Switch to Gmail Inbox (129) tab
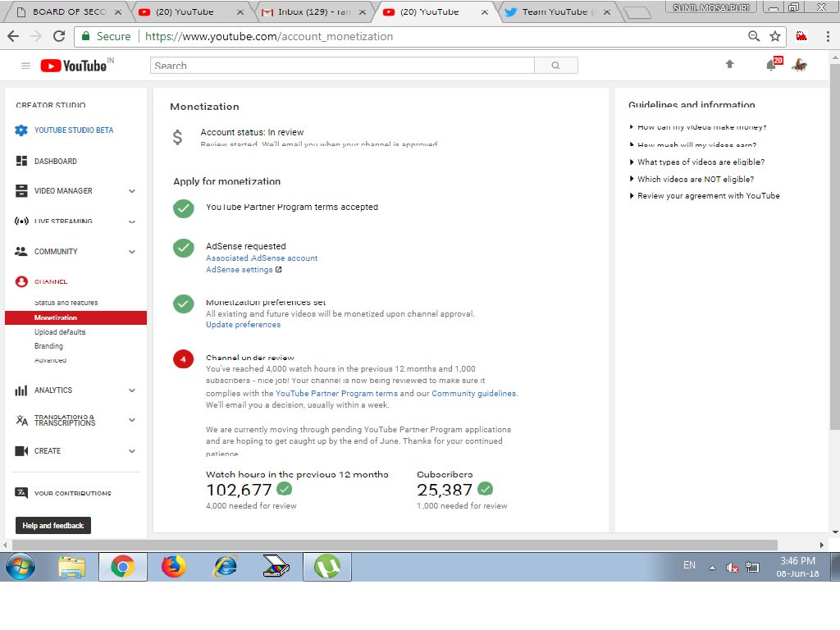The image size is (840, 630). [313, 11]
